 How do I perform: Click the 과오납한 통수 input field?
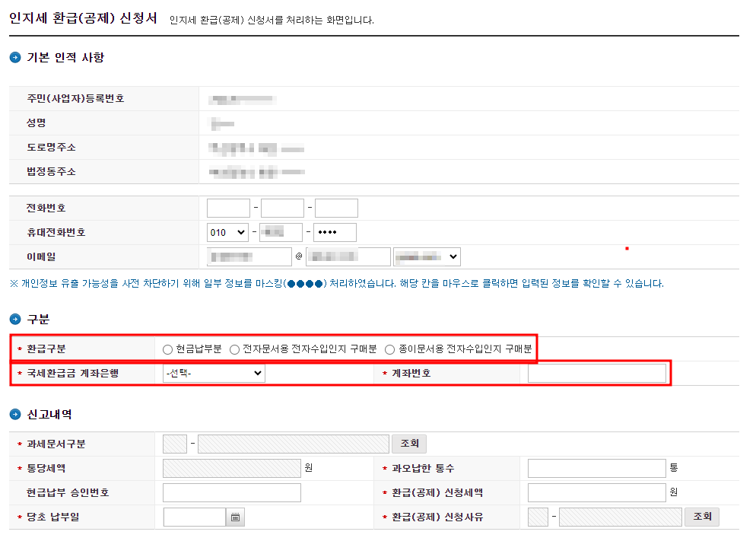pos(596,468)
